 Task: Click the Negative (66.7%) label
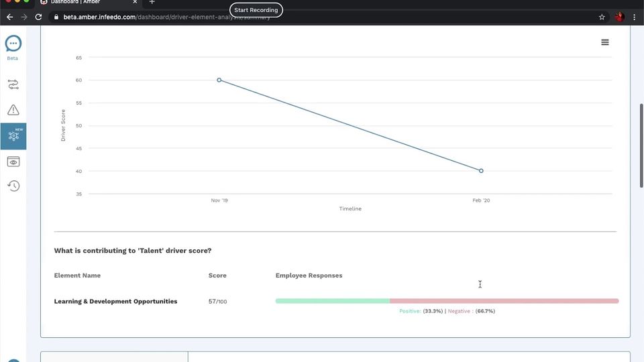coord(472,311)
